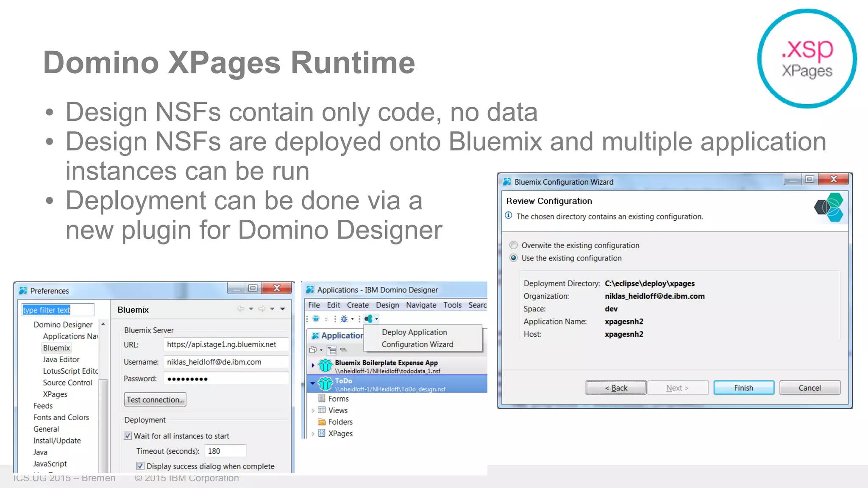
Task: Click the Domino Designer window title icon
Action: point(310,290)
